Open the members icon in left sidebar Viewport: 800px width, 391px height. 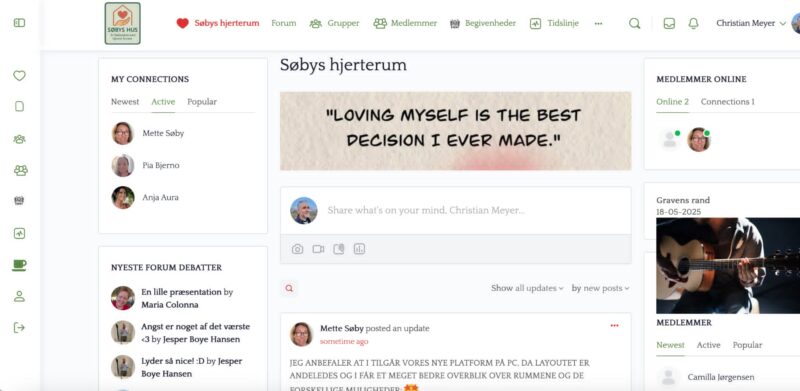[20, 170]
